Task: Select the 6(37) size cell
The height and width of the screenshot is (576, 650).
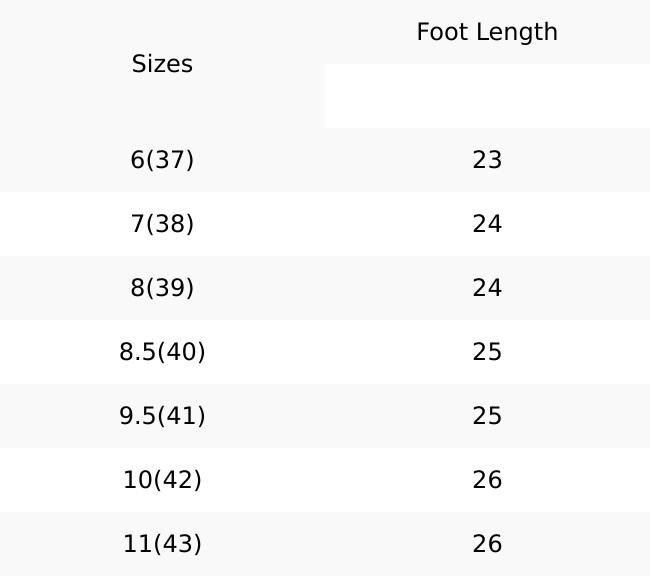Action: 162,160
